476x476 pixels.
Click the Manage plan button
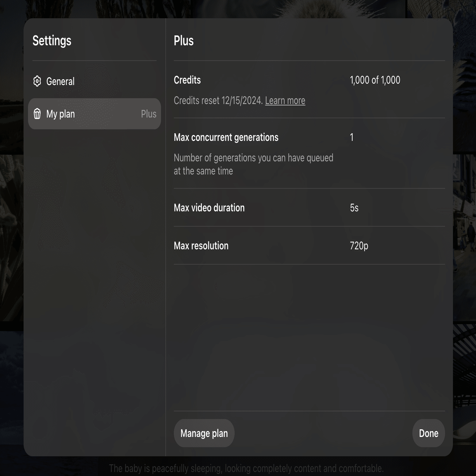click(204, 433)
